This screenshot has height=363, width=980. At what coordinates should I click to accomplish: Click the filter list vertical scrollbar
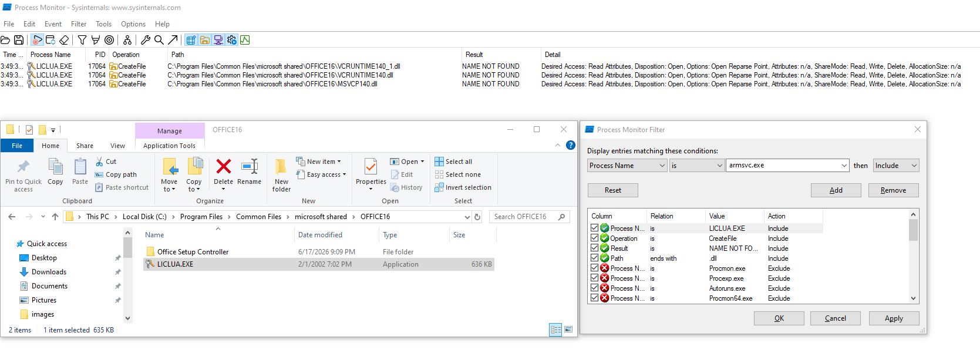[913, 257]
